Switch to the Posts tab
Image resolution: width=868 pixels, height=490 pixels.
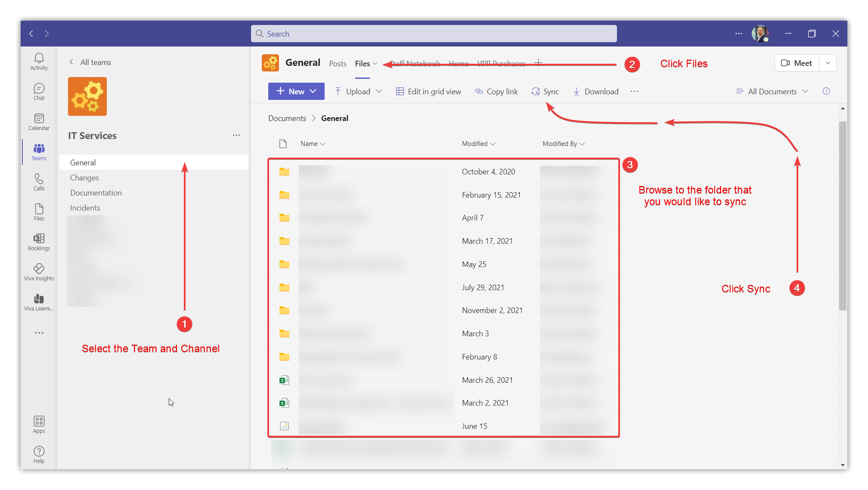[338, 63]
